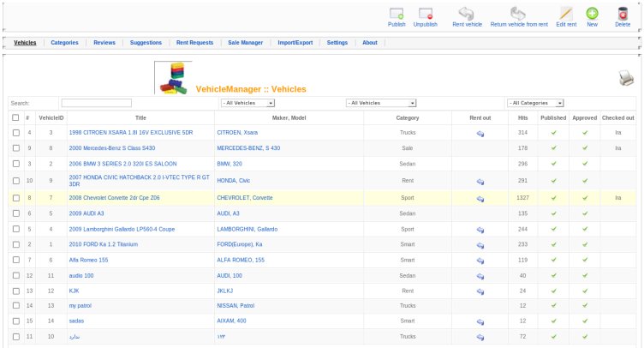Open the Import/Export tab
Viewport: 644px width, 348px height.
[x=295, y=42]
